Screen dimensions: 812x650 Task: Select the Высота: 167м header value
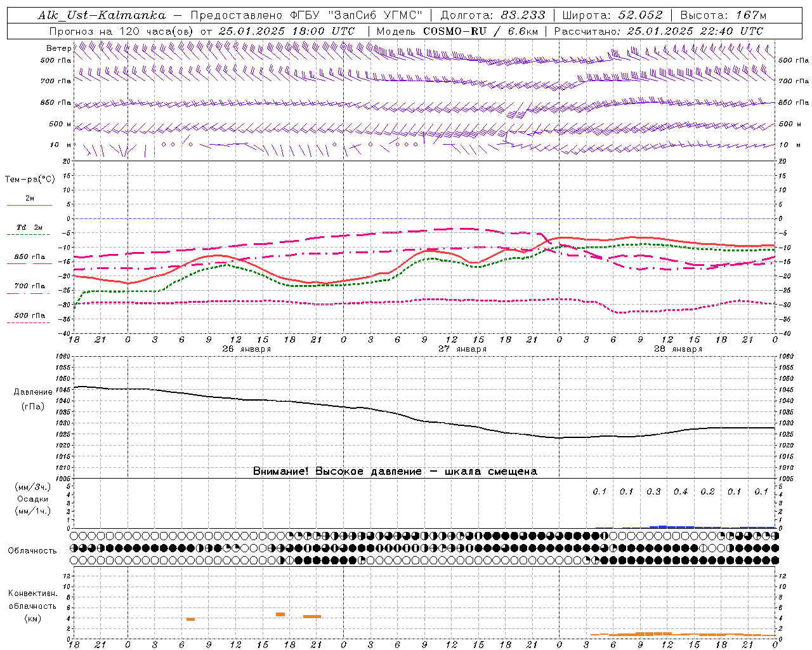pyautogui.click(x=723, y=15)
